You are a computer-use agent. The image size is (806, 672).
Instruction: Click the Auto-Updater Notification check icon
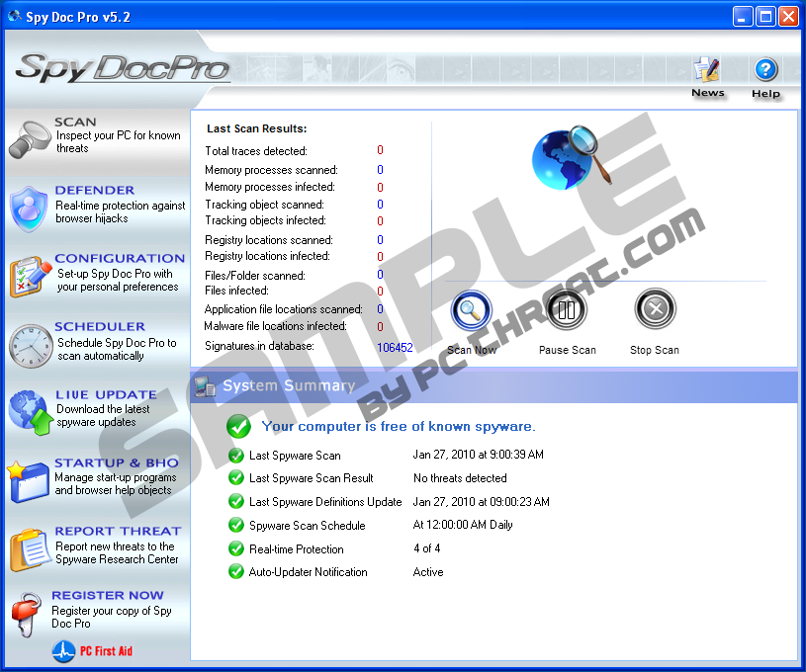point(236,571)
